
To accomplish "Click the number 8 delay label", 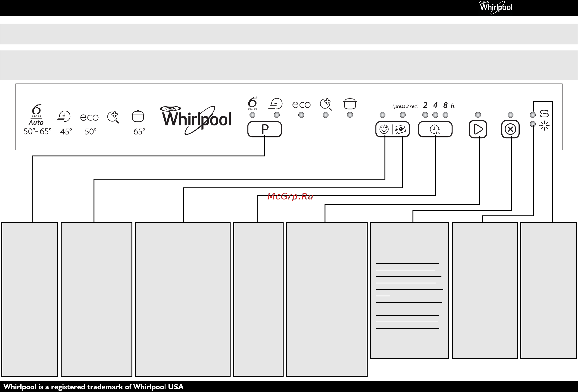I will 445,105.
